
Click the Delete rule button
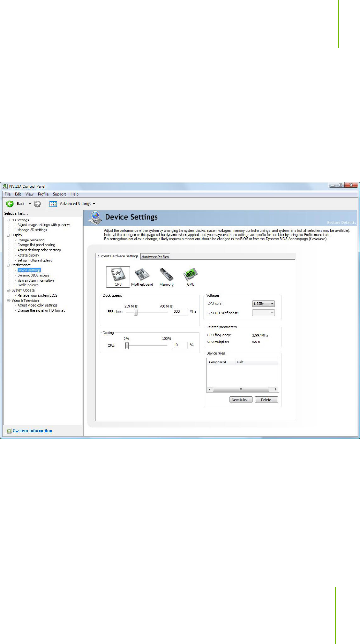tap(266, 400)
